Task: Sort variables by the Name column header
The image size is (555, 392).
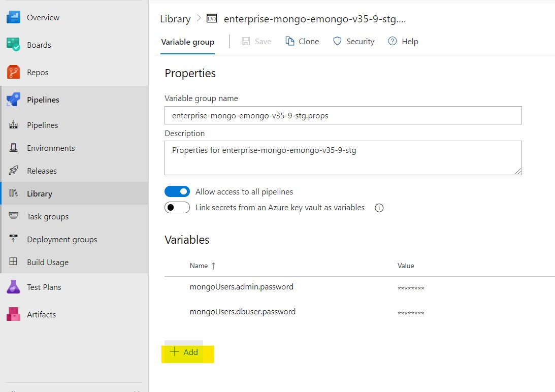Action: (199, 266)
